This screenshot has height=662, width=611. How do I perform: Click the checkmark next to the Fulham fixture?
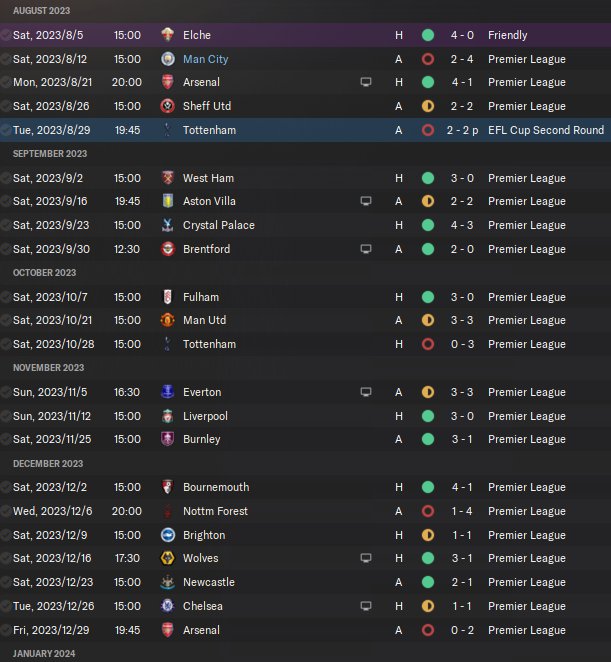click(x=7, y=297)
